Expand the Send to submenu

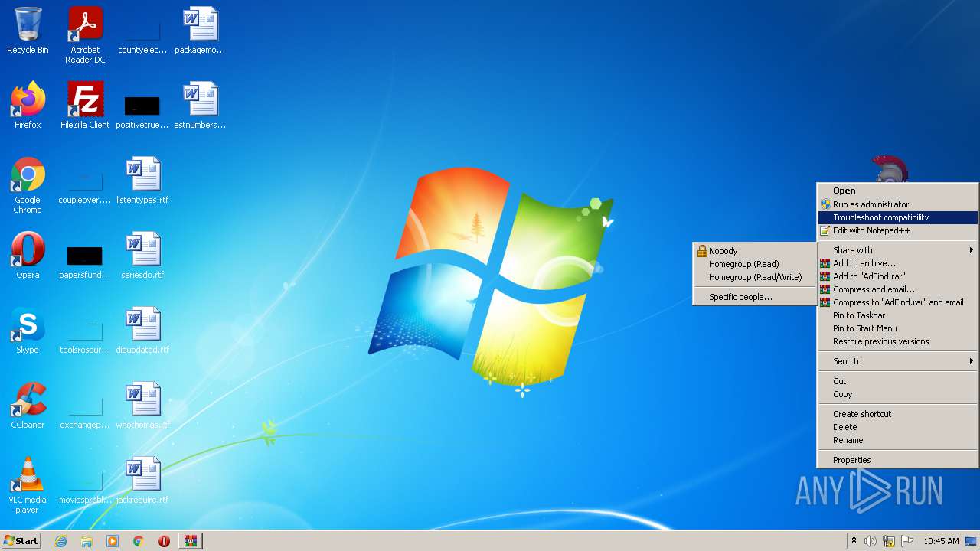pos(898,361)
